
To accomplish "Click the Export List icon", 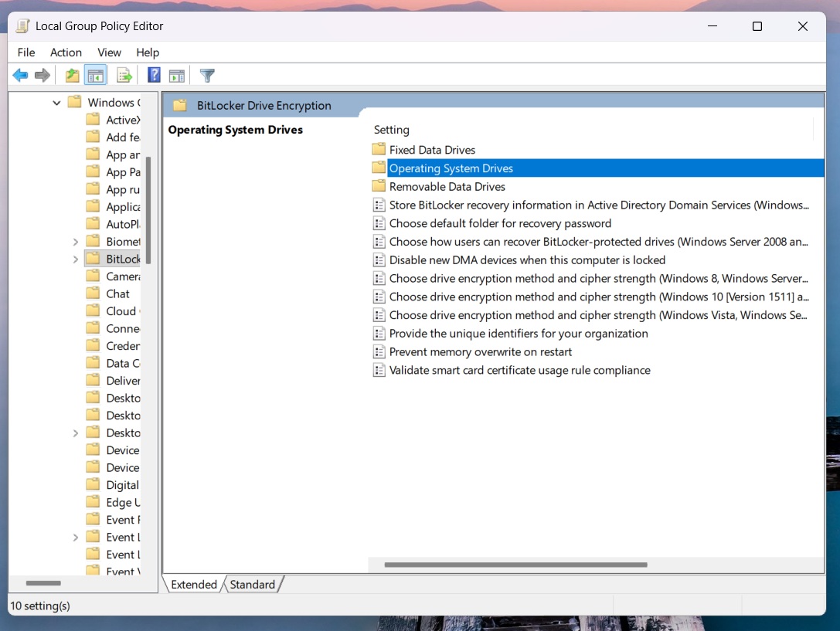I will point(124,75).
